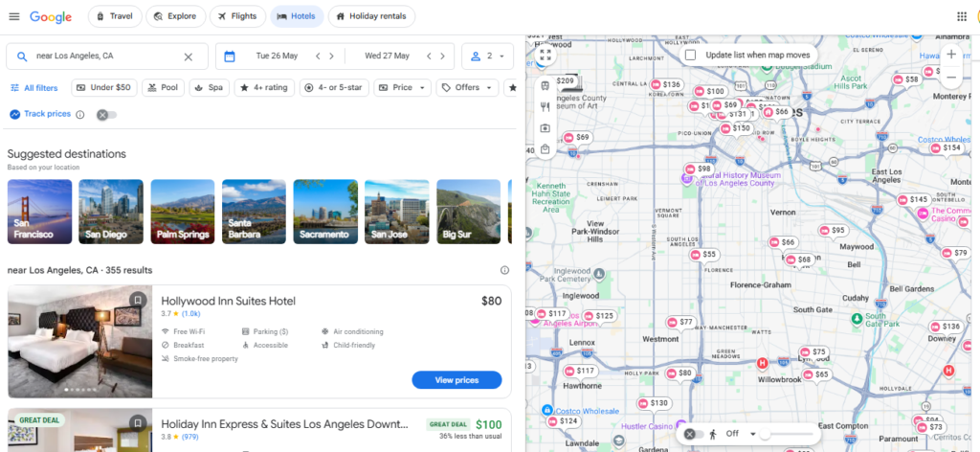Toggle the Track prices switch
Image resolution: width=980 pixels, height=452 pixels.
pyautogui.click(x=106, y=114)
